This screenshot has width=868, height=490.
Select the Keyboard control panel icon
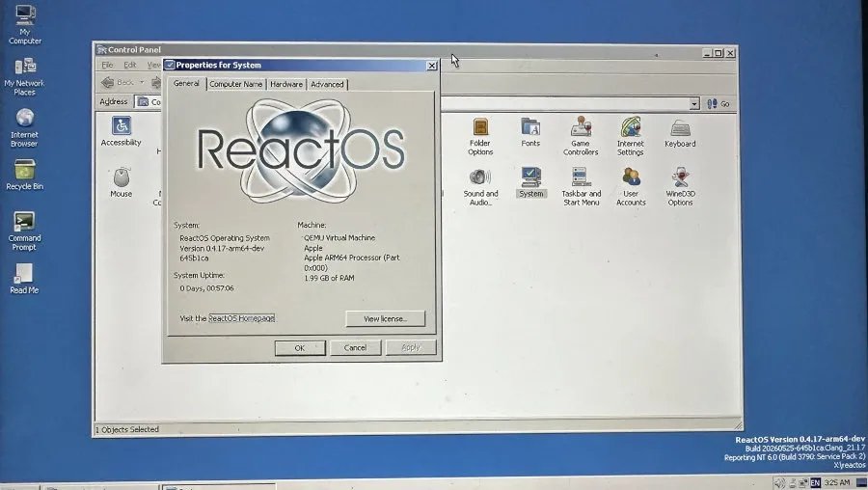[680, 133]
